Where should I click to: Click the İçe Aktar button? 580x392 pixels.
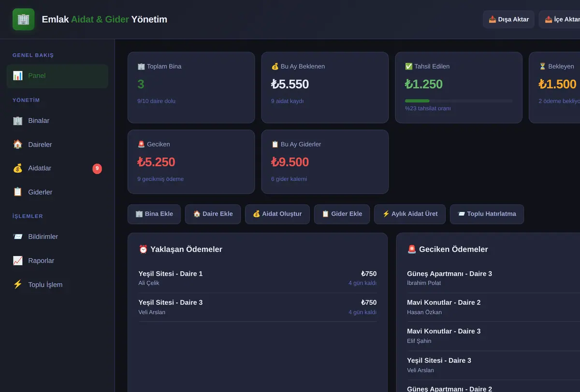(561, 19)
